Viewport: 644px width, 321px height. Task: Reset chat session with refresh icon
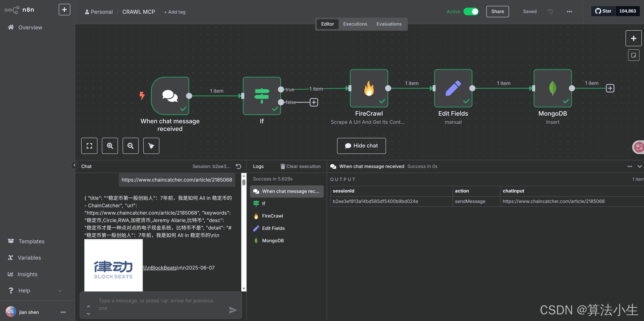pos(238,166)
